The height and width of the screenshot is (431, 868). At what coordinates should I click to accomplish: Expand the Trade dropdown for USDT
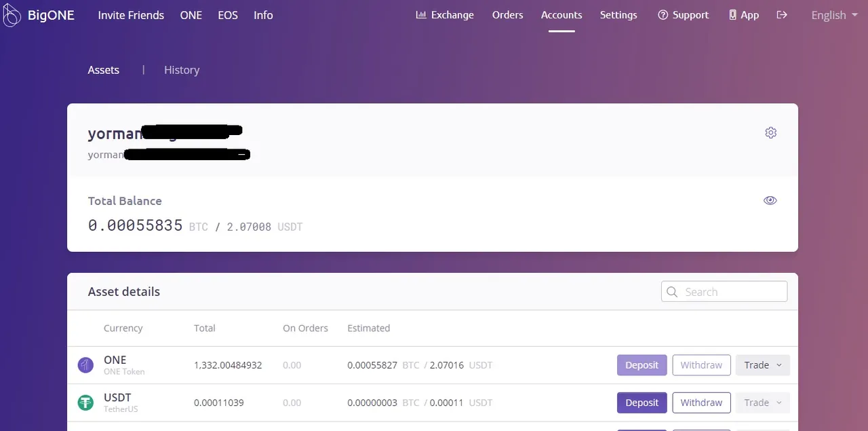point(763,402)
